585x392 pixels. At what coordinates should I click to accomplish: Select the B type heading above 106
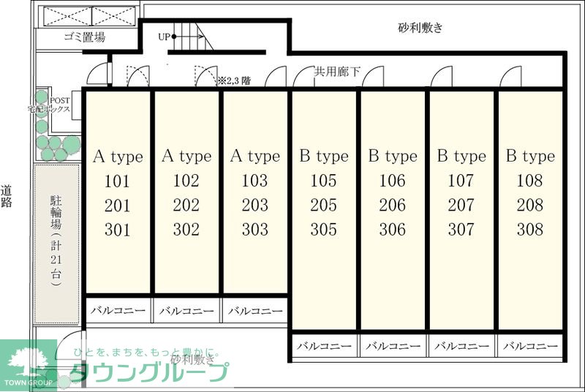393,157
